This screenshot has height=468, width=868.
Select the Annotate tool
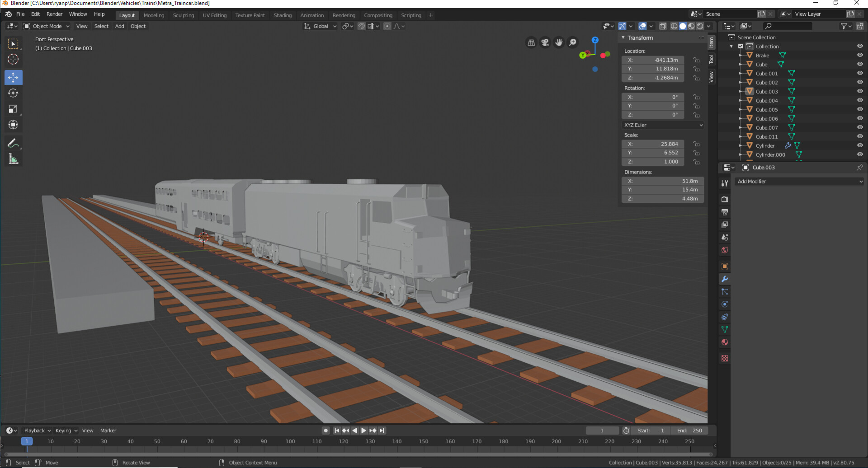point(13,143)
